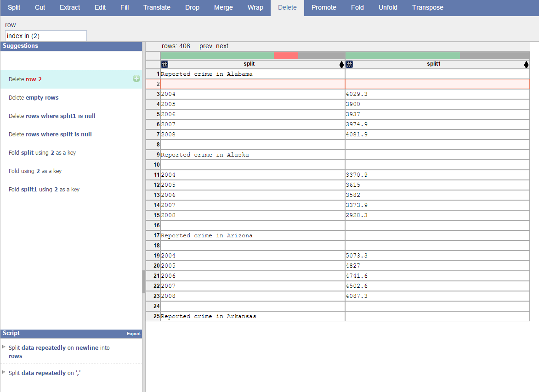
Task: Click the sort arrows on split1 column
Action: [x=526, y=65]
